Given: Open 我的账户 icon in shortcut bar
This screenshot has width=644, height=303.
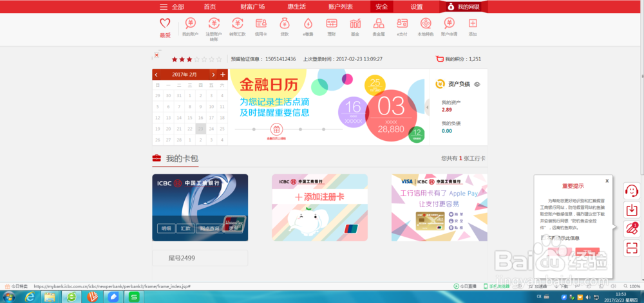Looking at the screenshot, I should [190, 23].
